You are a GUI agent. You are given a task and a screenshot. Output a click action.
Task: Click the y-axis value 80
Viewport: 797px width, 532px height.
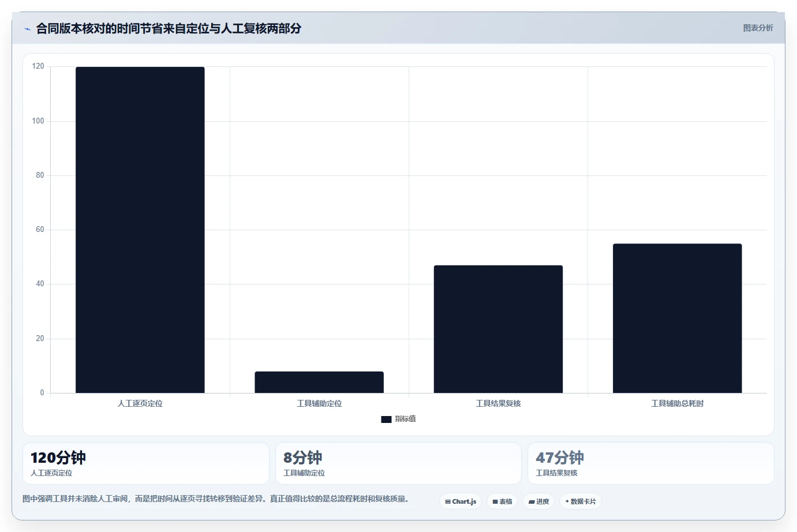[40, 175]
